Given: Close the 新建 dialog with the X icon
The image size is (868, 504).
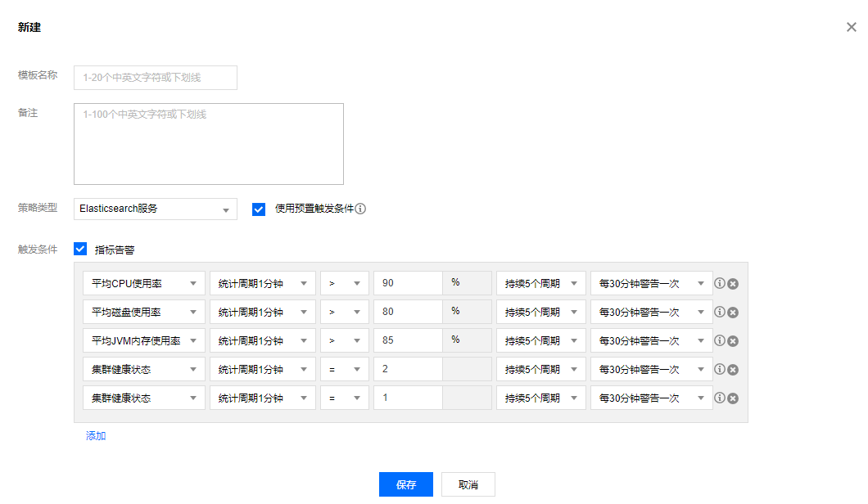Looking at the screenshot, I should click(x=851, y=27).
